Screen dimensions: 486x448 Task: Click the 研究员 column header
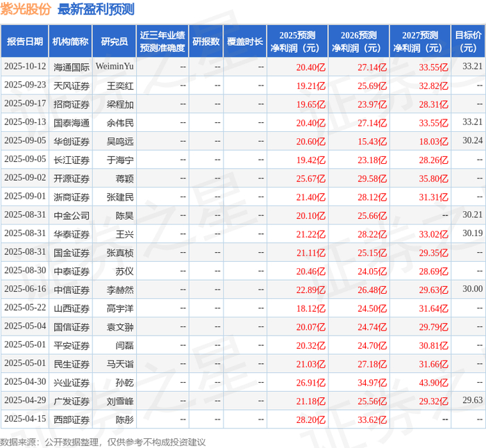pos(115,41)
